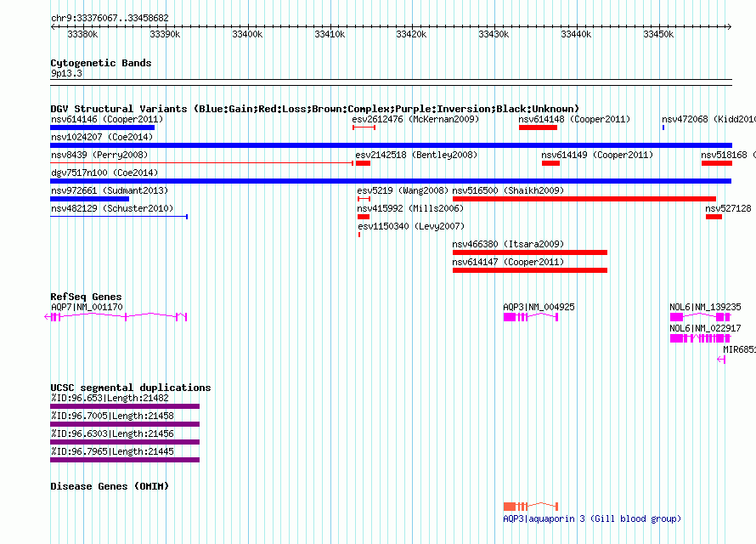
Task: Click segmental duplication bar %ID:96.653 Length:21482
Action: click(125, 406)
